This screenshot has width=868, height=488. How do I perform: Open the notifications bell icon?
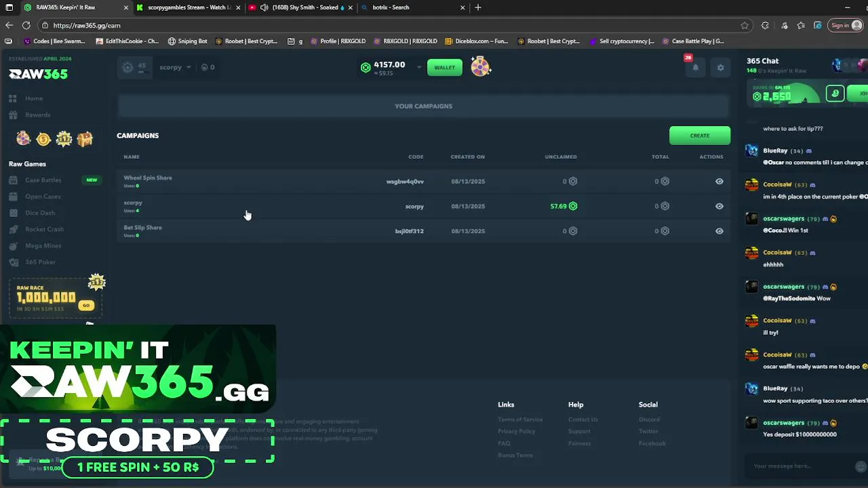coord(695,68)
